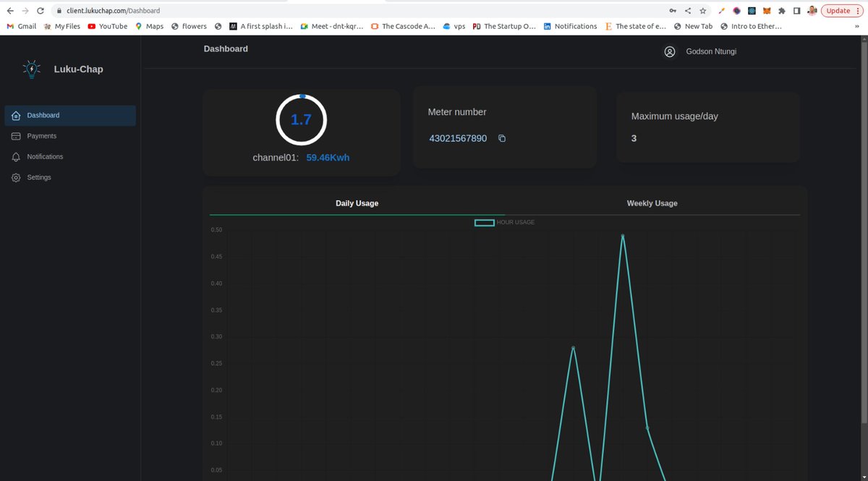Viewport: 868px width, 481px height.
Task: Open the React Developer Tools extension
Action: [x=752, y=11]
